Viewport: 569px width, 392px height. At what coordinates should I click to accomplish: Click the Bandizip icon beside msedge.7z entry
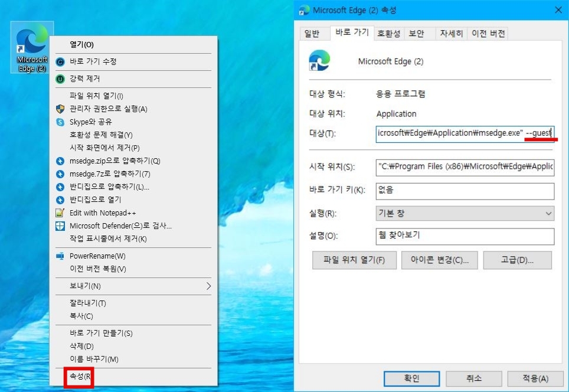(x=60, y=174)
